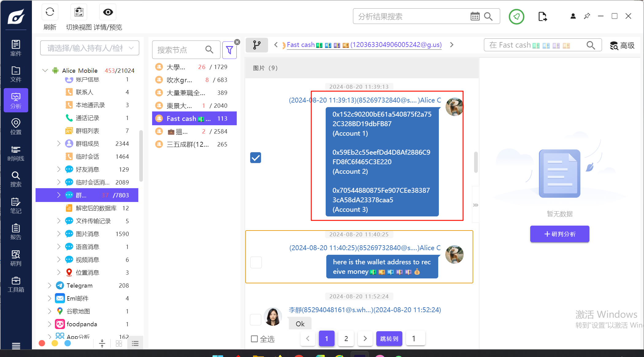This screenshot has height=357, width=644.
Task: Expand the Telegram tree node
Action: click(50, 285)
